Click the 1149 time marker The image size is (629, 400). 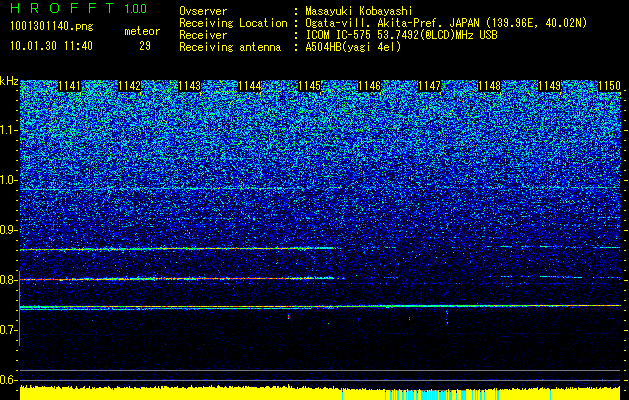coord(550,86)
